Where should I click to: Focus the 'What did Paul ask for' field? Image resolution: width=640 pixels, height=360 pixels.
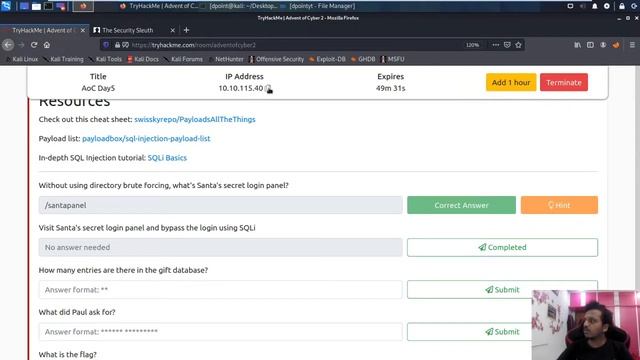(x=220, y=332)
